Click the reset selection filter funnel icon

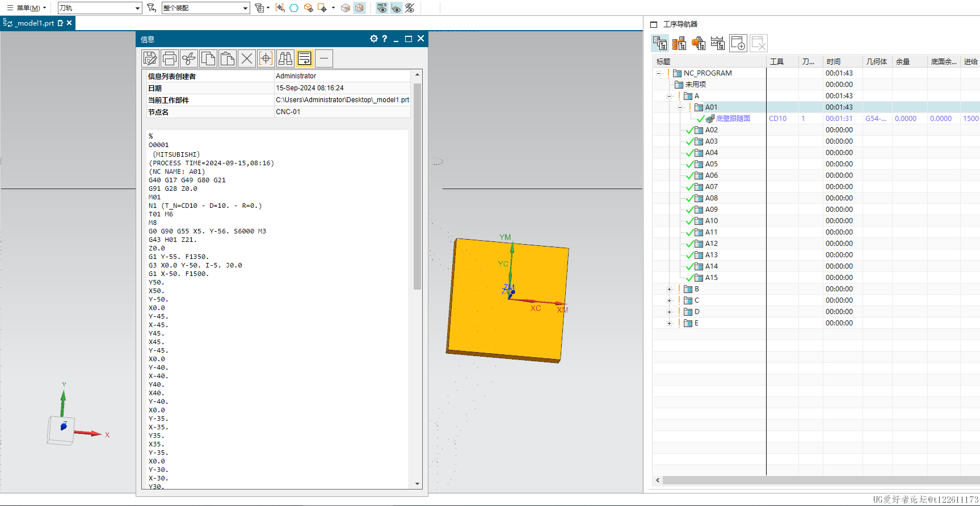coord(151,8)
